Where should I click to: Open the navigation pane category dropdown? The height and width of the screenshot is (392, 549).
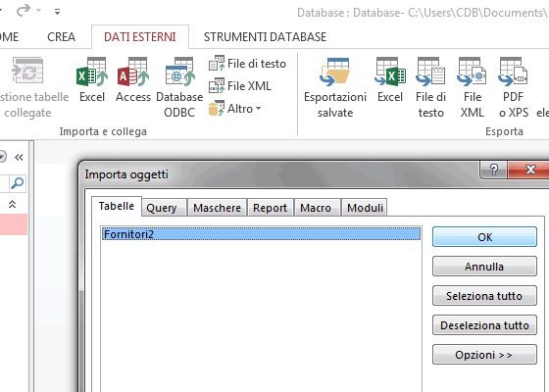(2, 157)
